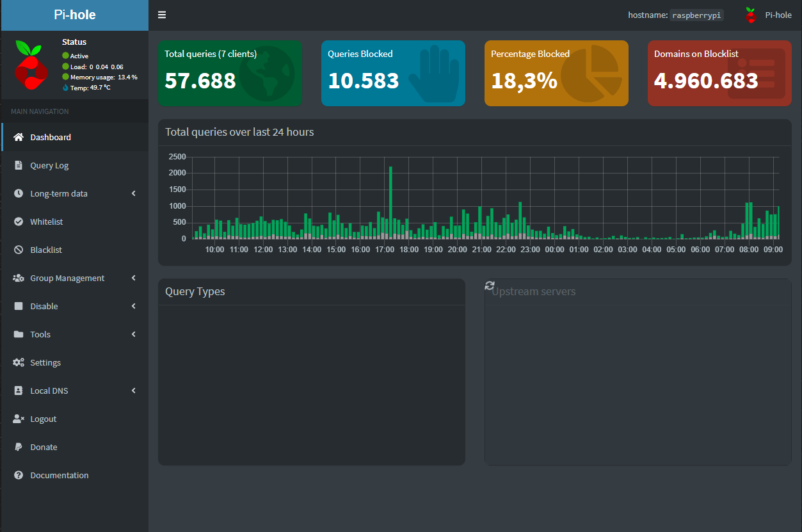The image size is (802, 532).
Task: Click the Dashboard home icon
Action: [19, 137]
